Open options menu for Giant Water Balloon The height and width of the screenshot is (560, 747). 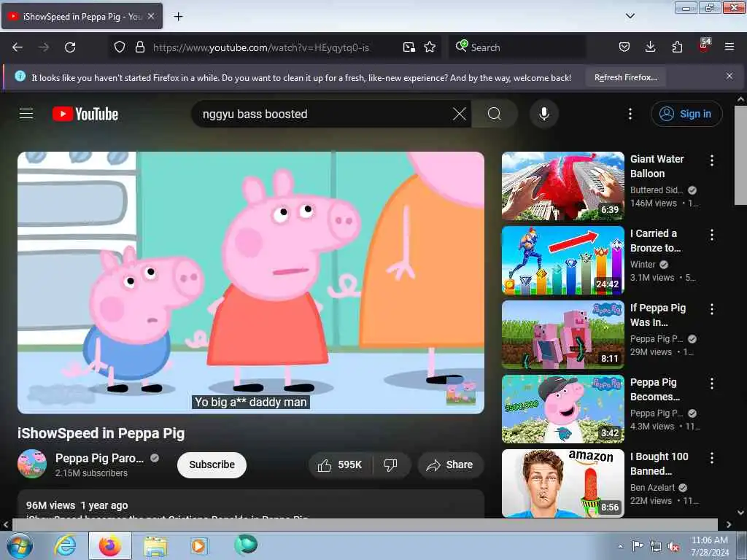tap(712, 160)
